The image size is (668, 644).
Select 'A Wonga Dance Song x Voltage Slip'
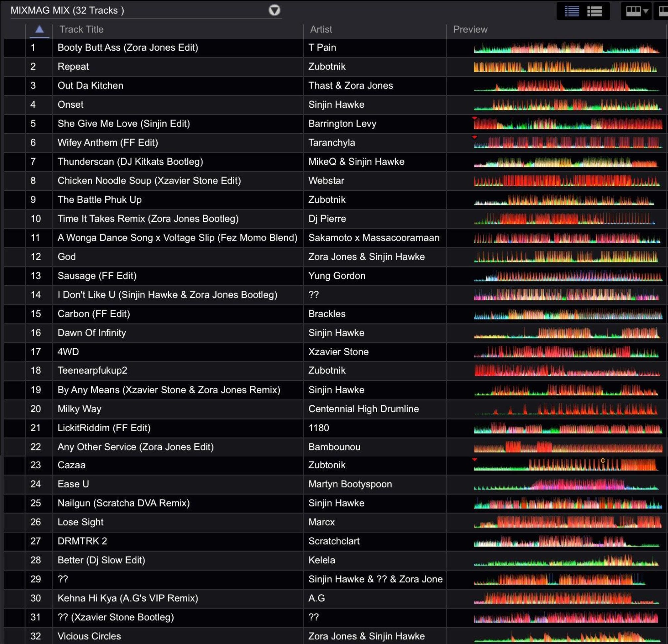177,238
